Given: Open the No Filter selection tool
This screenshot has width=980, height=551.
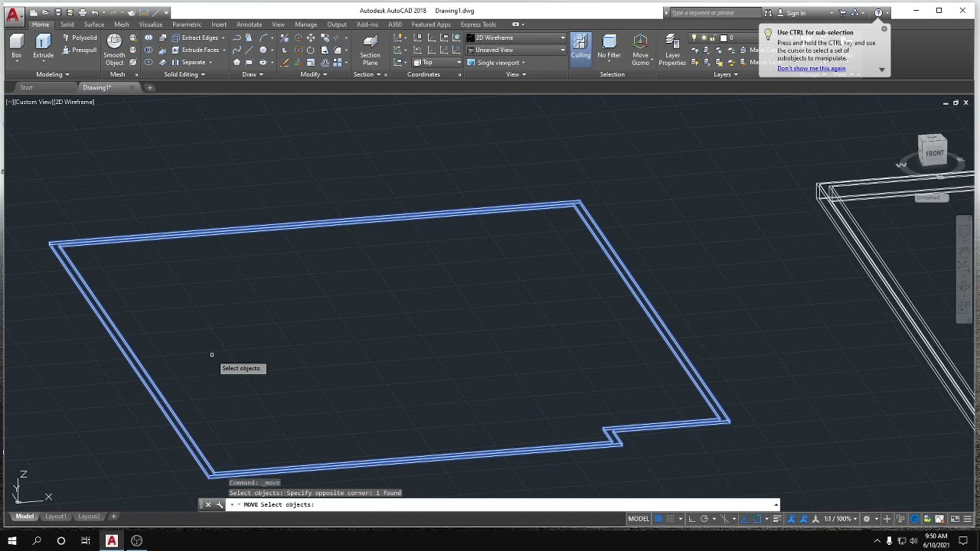Looking at the screenshot, I should (609, 46).
